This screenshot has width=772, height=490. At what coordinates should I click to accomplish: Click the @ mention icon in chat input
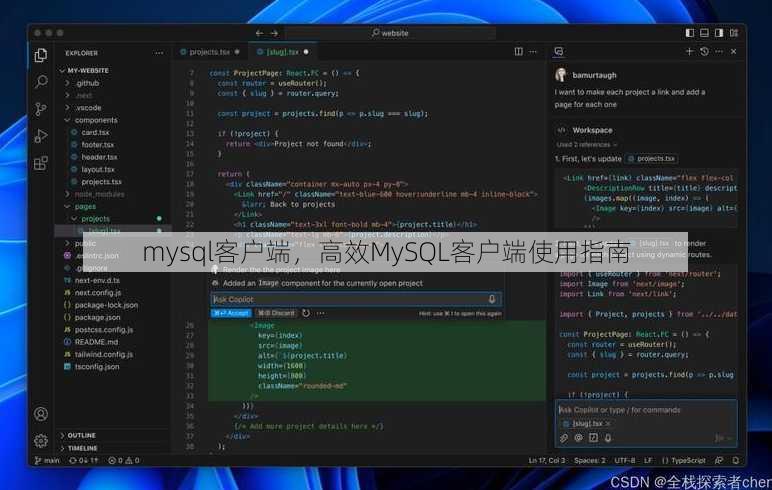click(579, 438)
